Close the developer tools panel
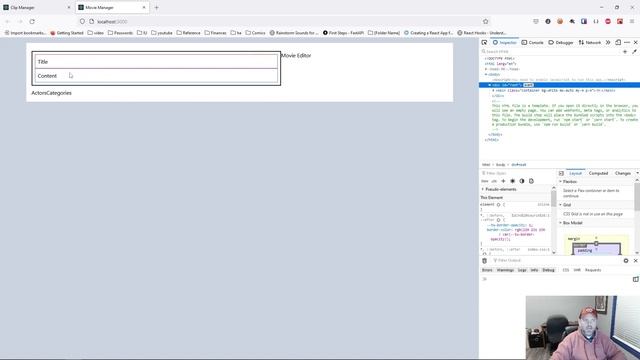 (636, 42)
